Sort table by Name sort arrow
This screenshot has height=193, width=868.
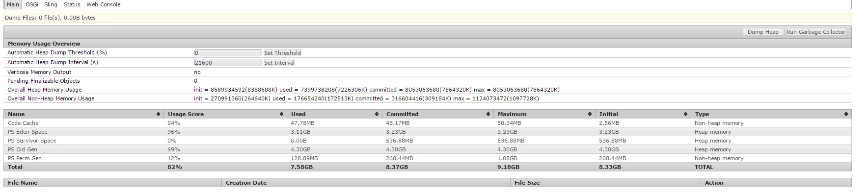point(158,114)
